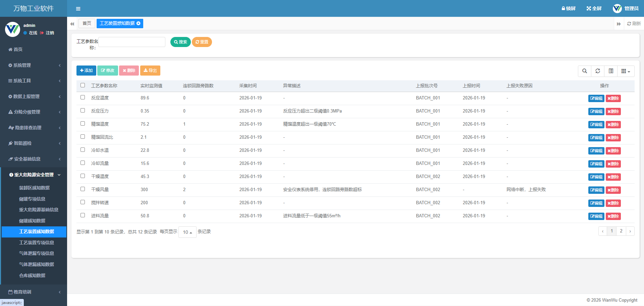Open the page size 10 dropdown
The height and width of the screenshot is (306, 644).
(187, 232)
